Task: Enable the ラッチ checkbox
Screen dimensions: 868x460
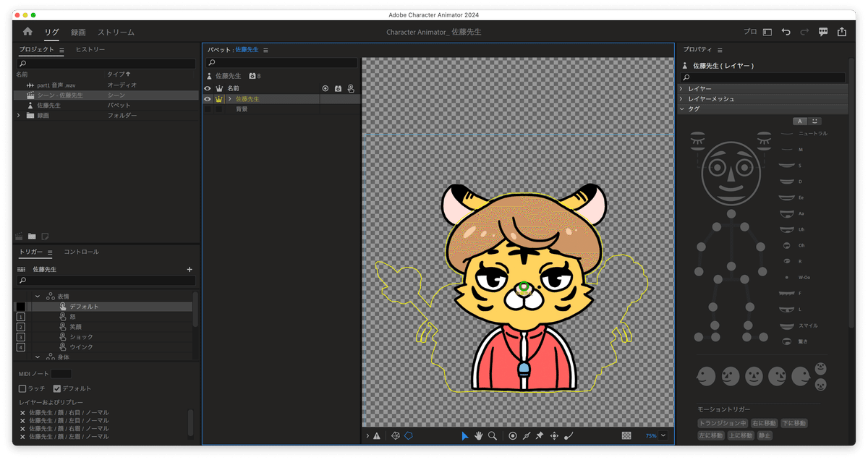Action: (22, 388)
